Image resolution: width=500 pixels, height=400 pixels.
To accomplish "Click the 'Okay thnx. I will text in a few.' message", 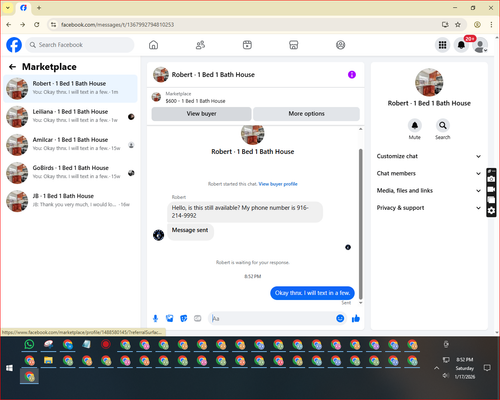I will coord(312,293).
